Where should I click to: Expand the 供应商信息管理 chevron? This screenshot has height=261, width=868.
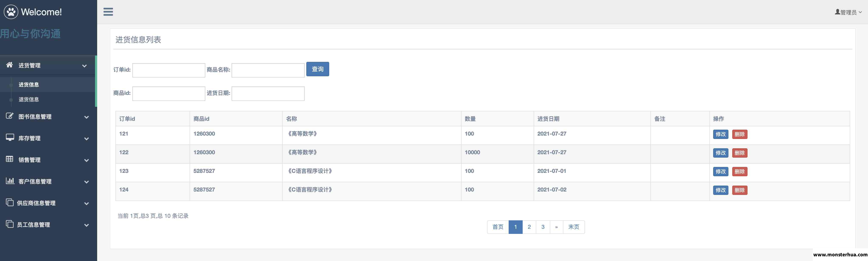click(x=87, y=204)
